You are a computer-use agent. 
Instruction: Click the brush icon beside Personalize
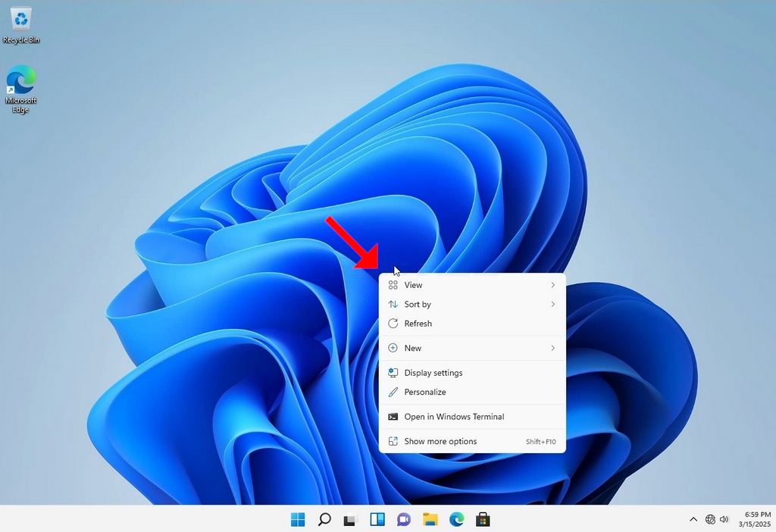click(x=393, y=392)
